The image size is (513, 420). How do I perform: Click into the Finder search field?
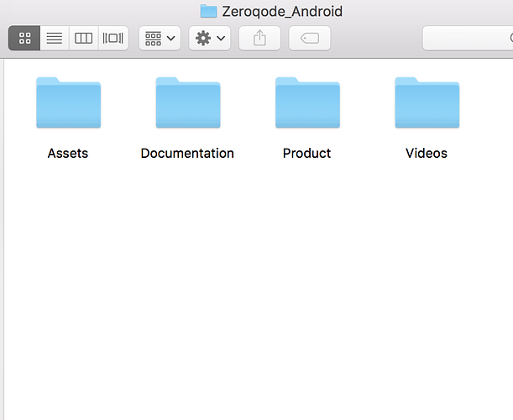pyautogui.click(x=468, y=38)
